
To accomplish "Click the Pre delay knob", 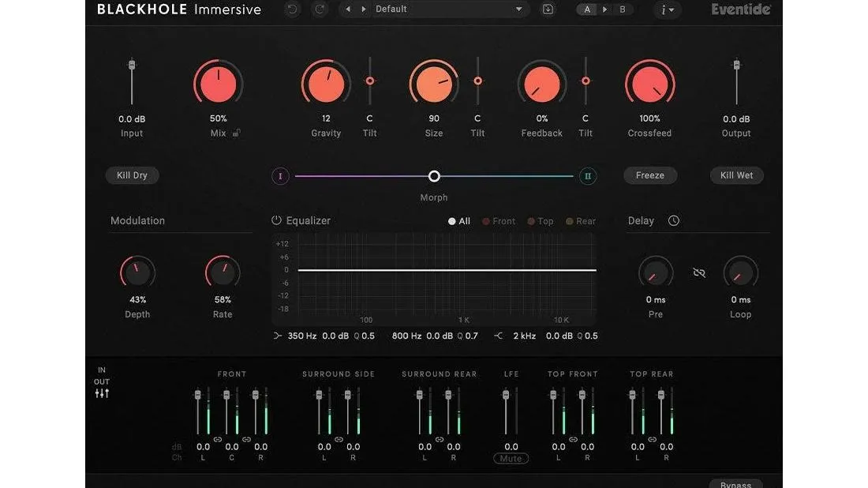I will (656, 273).
